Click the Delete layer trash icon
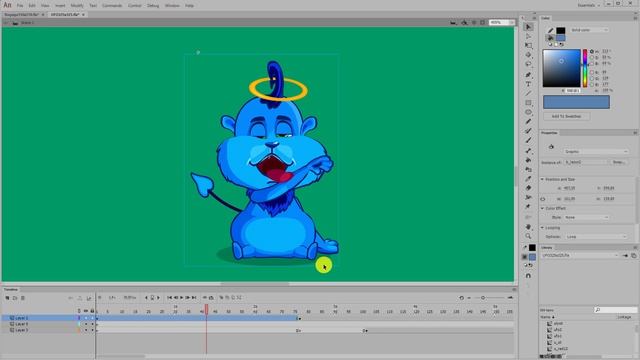 click(x=23, y=298)
